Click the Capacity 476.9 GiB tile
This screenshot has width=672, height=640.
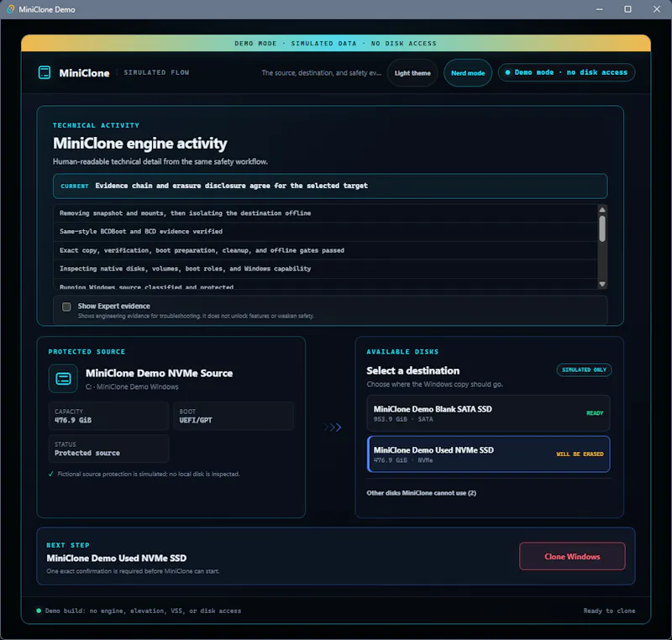[108, 416]
